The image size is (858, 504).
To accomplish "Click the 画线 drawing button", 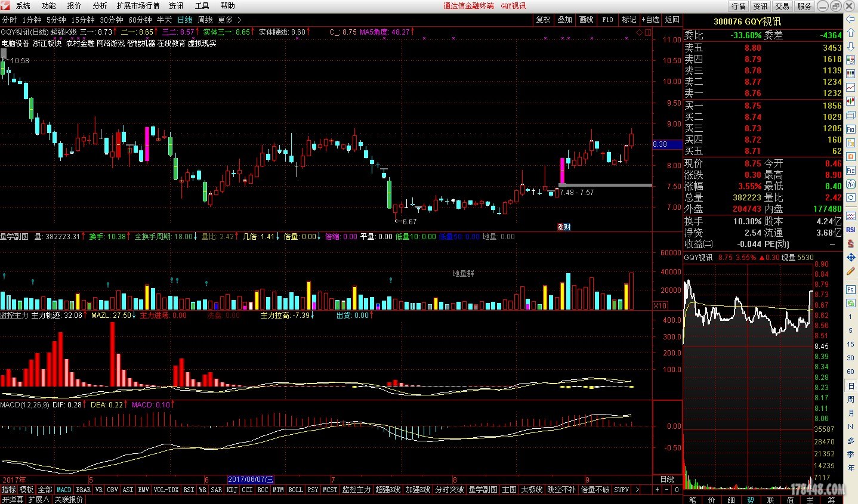I will click(x=587, y=20).
